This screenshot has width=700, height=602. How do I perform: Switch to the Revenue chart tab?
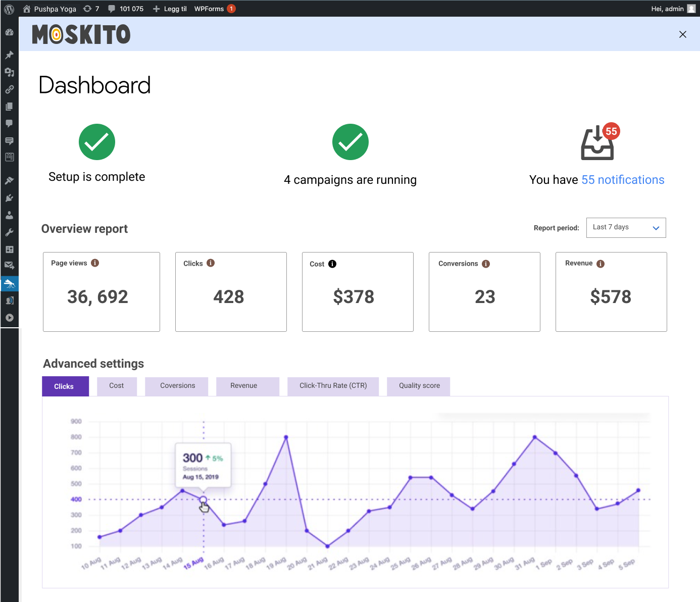(247, 386)
